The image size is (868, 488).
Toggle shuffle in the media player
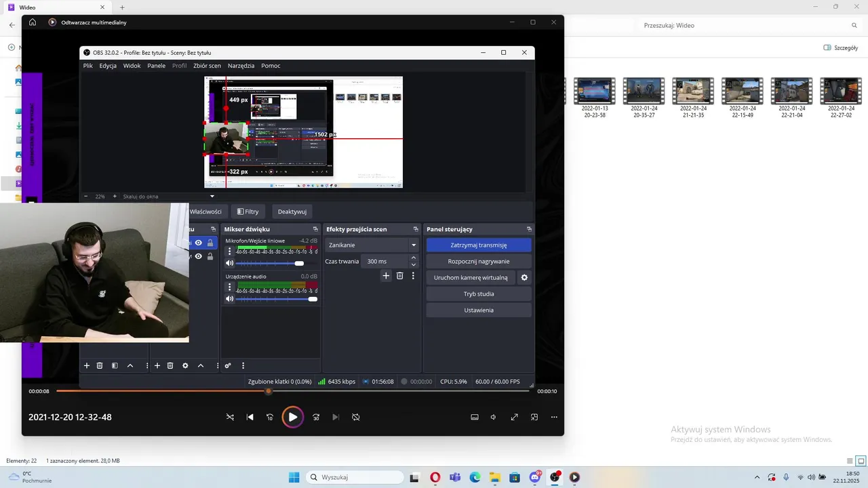[230, 417]
